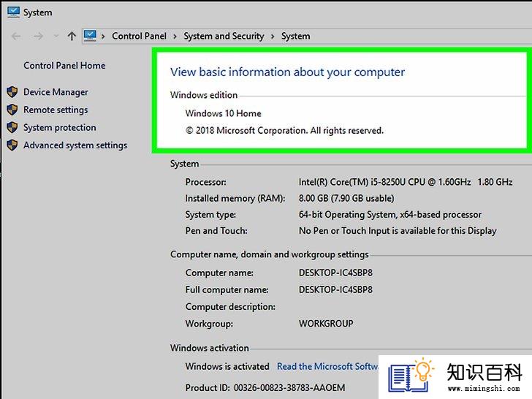Click 'Intel(R) Core(TM) i5-8250U' processor value
This screenshot has height=399, width=532.
tap(406, 182)
